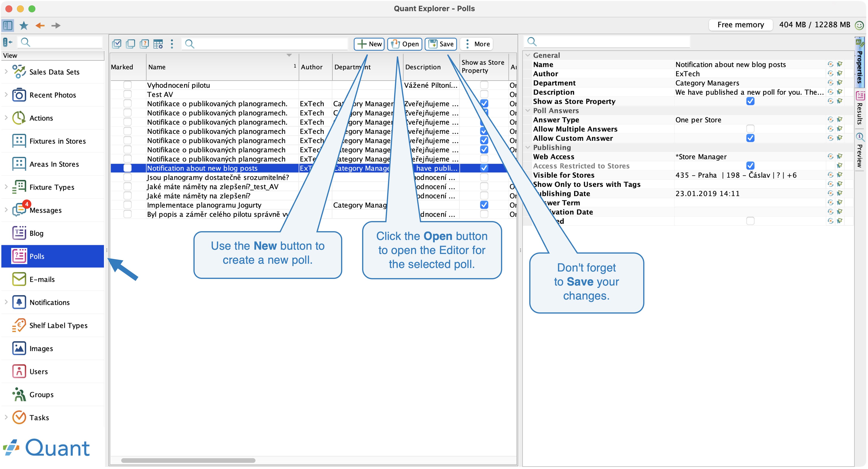Toggle the sidebar panel icon in the top toolbar
The image size is (868, 469).
point(7,25)
